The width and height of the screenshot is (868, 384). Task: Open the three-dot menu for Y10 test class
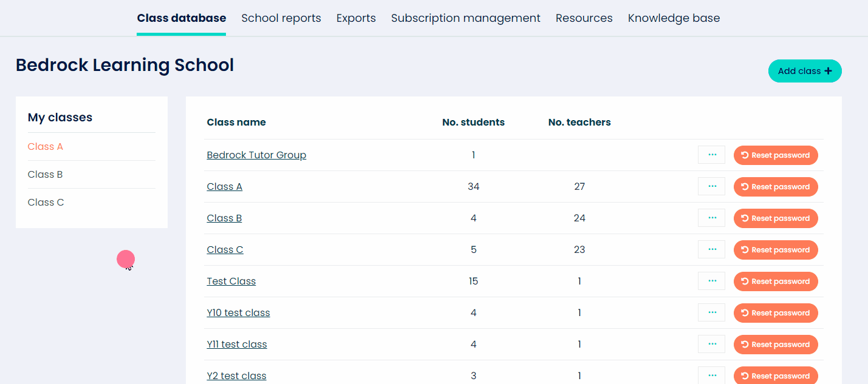711,312
